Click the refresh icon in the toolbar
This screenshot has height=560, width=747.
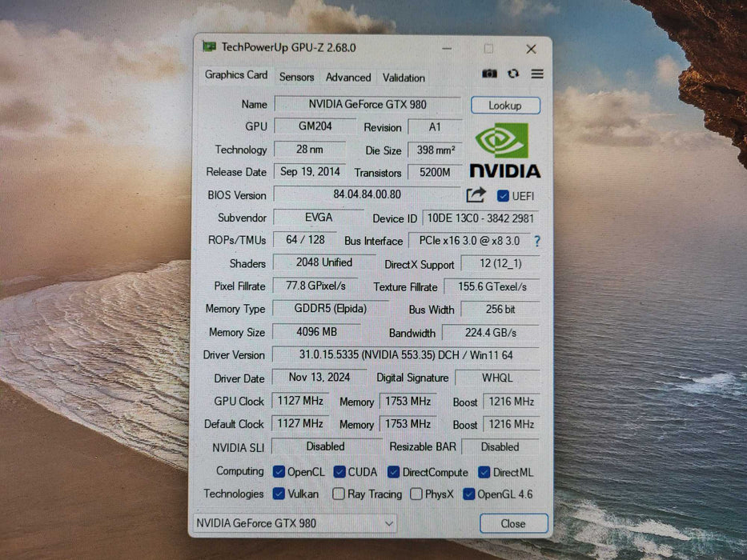point(514,73)
